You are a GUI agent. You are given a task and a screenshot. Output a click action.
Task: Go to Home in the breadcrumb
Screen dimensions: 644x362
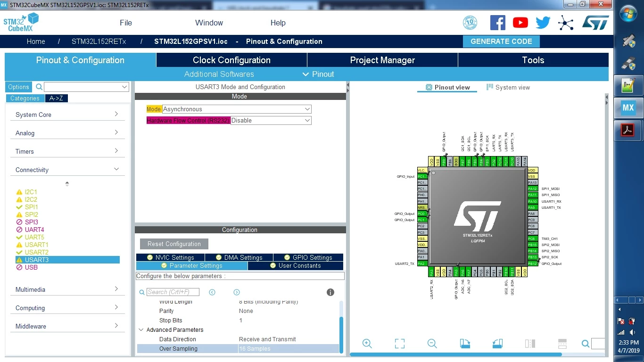click(36, 41)
